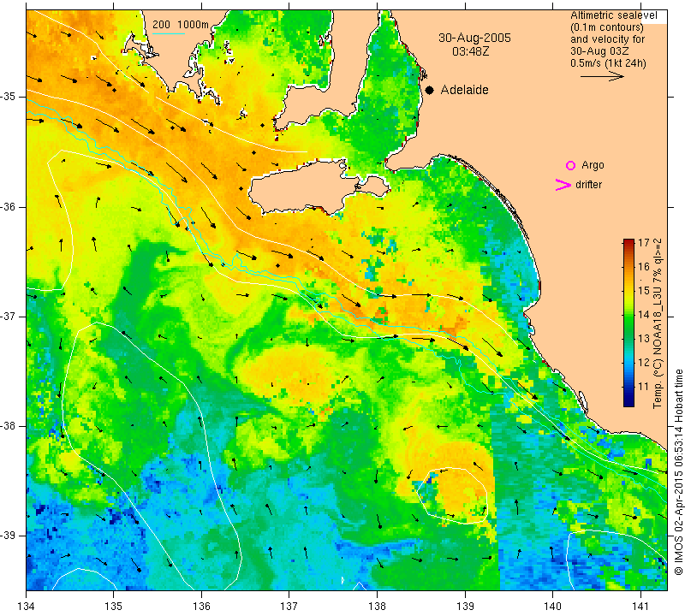Viewport: 685px width, 616px height.
Task: Click colorbar value label 17
Action: click(644, 243)
